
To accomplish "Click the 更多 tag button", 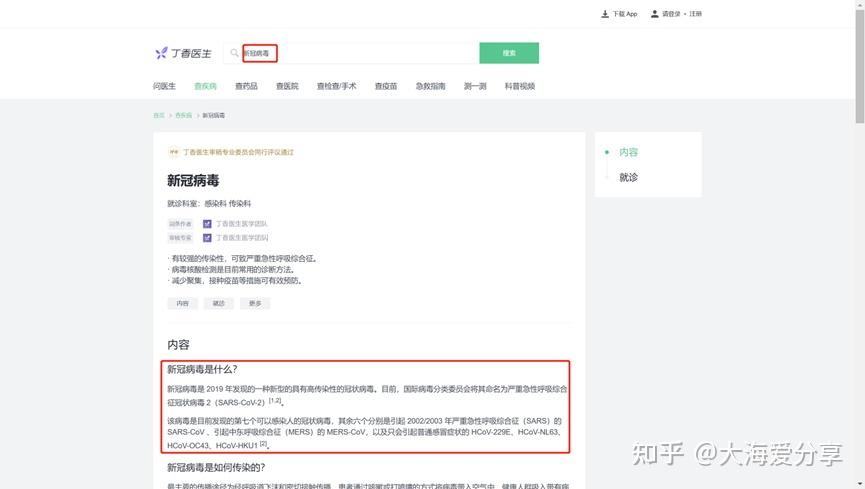I will point(255,304).
